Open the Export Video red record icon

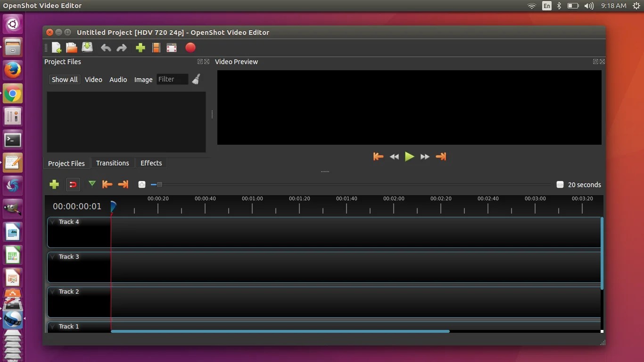pyautogui.click(x=190, y=48)
